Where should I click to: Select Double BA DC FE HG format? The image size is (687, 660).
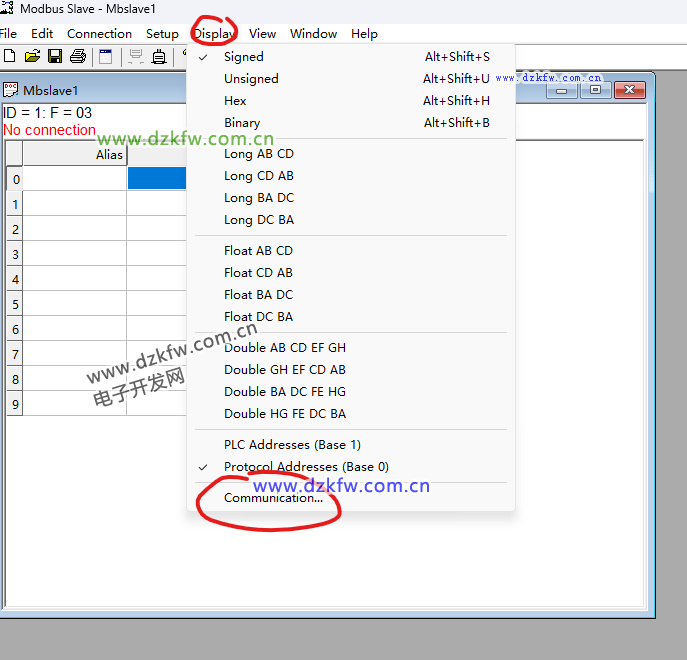pos(351,391)
